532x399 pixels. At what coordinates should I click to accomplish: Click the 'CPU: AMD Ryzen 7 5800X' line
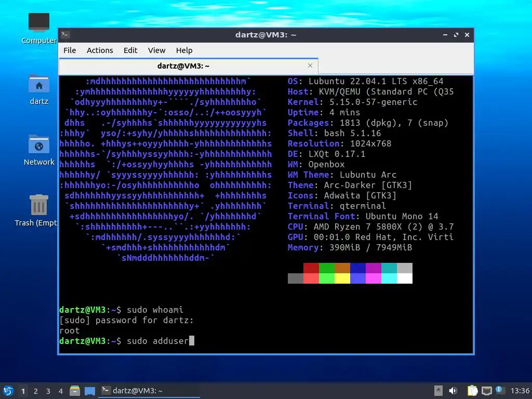(x=370, y=227)
